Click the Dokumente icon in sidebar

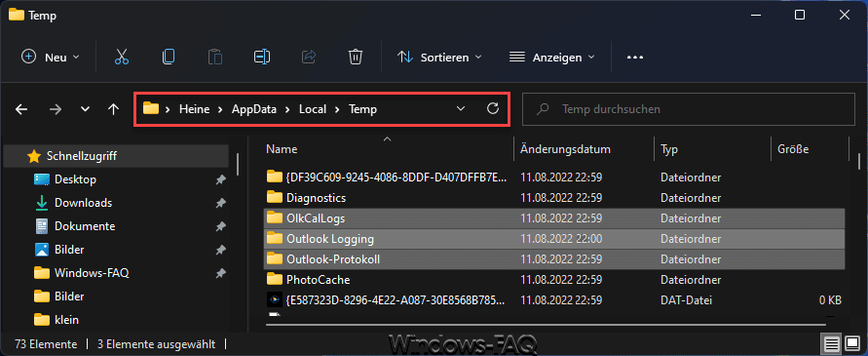(42, 226)
